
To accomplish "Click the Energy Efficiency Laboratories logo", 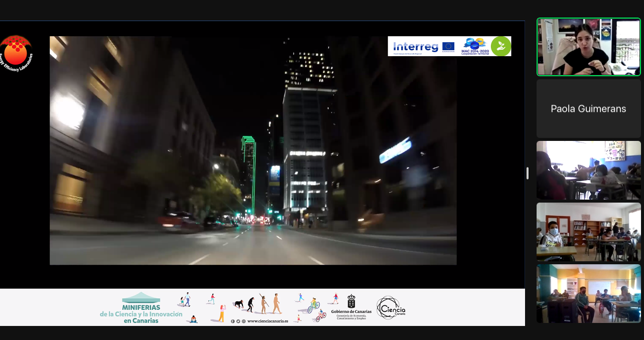I will 16,53.
